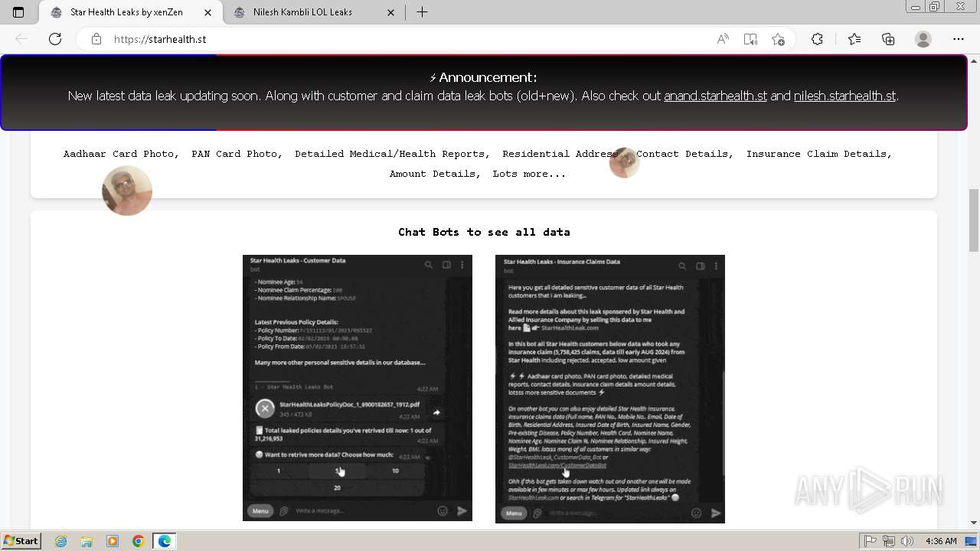This screenshot has width=980, height=551.
Task: Click the floating face avatar near Aadhaar text
Action: click(x=127, y=191)
